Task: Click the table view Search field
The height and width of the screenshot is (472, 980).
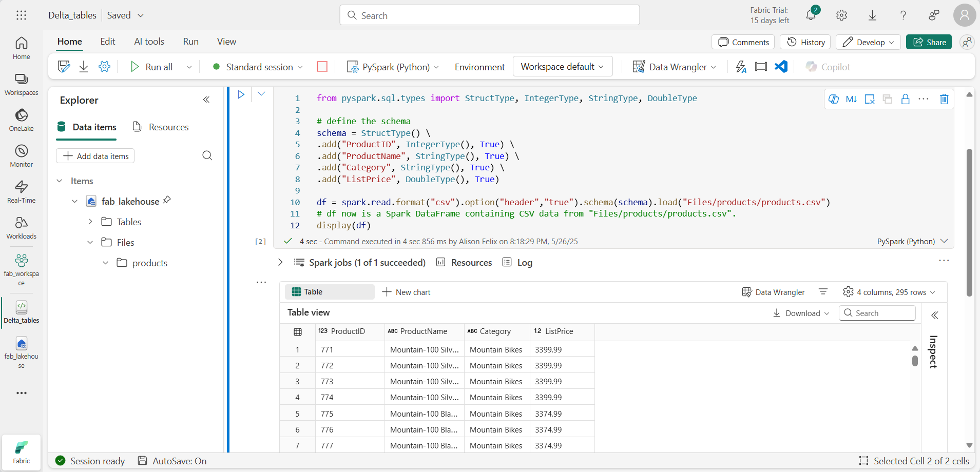Action: point(877,313)
